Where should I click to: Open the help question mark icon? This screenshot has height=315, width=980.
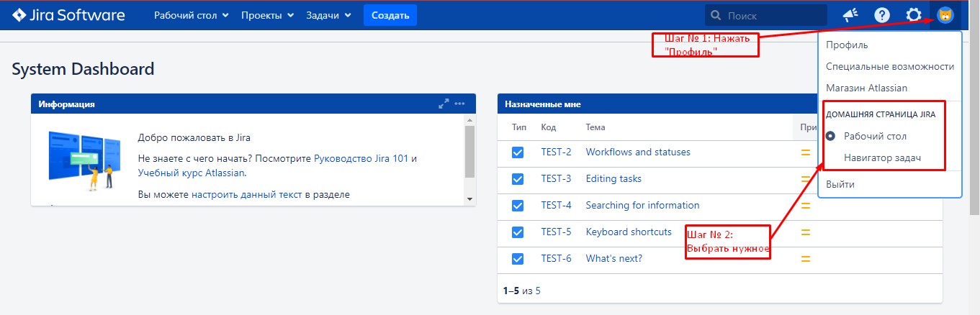pos(882,15)
